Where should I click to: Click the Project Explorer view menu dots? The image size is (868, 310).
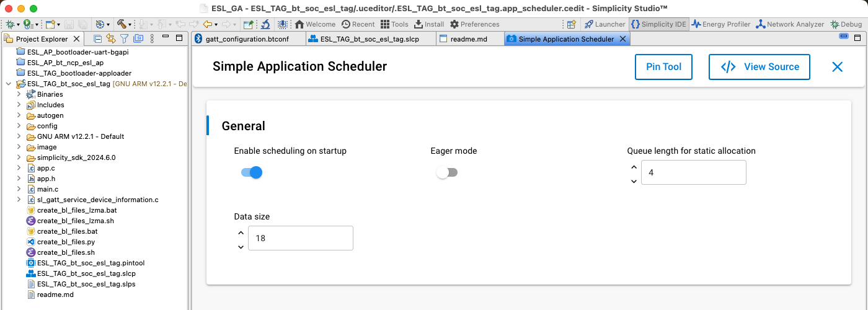coord(152,38)
